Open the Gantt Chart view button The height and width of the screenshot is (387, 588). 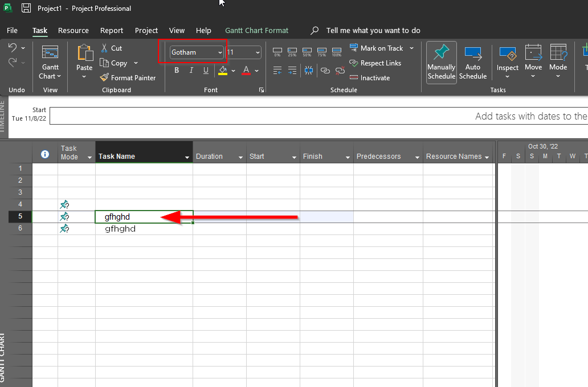50,62
